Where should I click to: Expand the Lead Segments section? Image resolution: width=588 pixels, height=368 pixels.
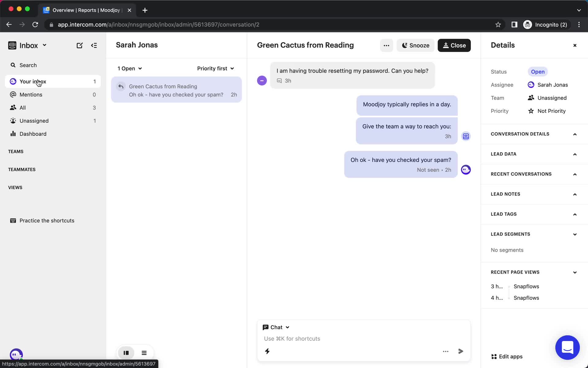[x=575, y=234]
